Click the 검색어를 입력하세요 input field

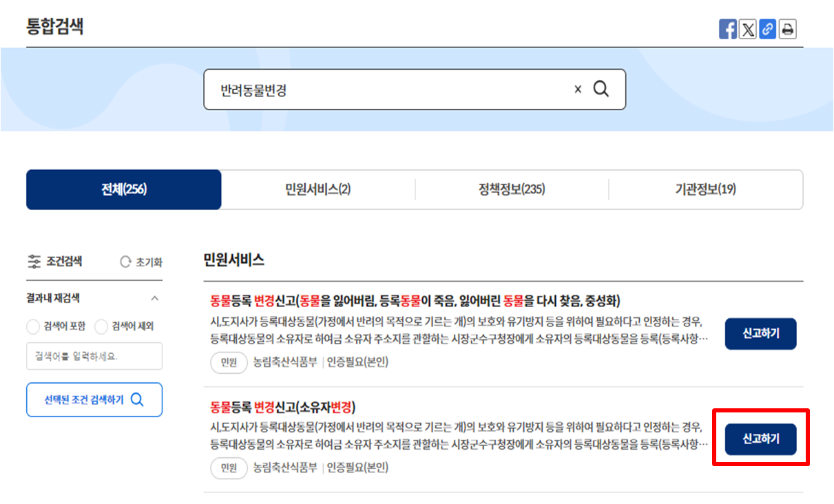pos(94,356)
